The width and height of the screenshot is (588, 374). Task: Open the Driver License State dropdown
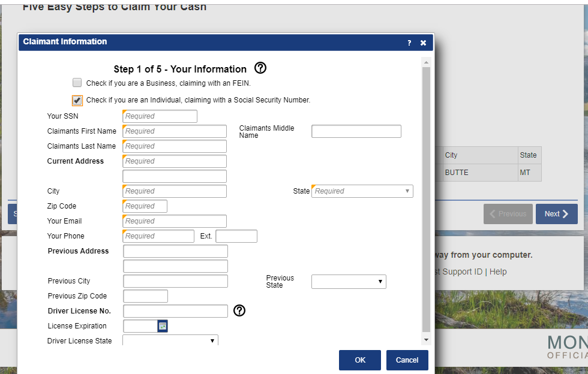point(212,340)
